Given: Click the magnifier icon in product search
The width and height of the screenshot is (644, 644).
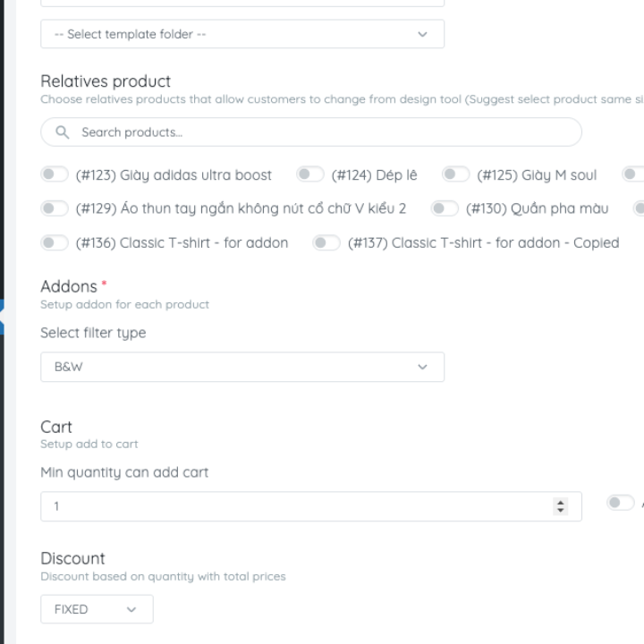Looking at the screenshot, I should [63, 132].
